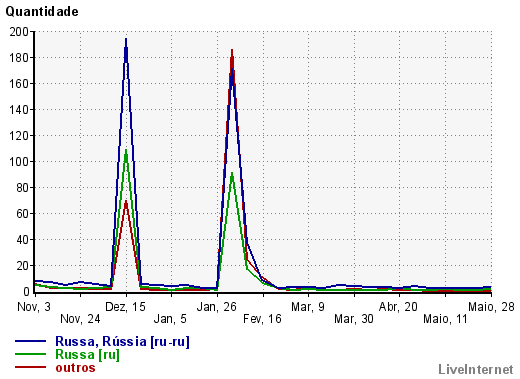Select the Russa, Rússia [ru-ru] legend label
Image resolution: width=520 pixels, height=379 pixels.
pos(122,341)
